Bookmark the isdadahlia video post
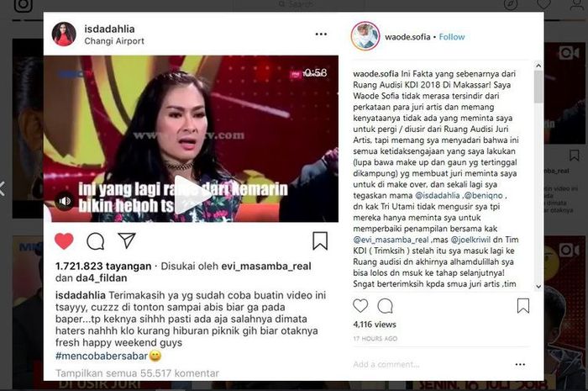The height and width of the screenshot is (391, 588). click(x=320, y=240)
